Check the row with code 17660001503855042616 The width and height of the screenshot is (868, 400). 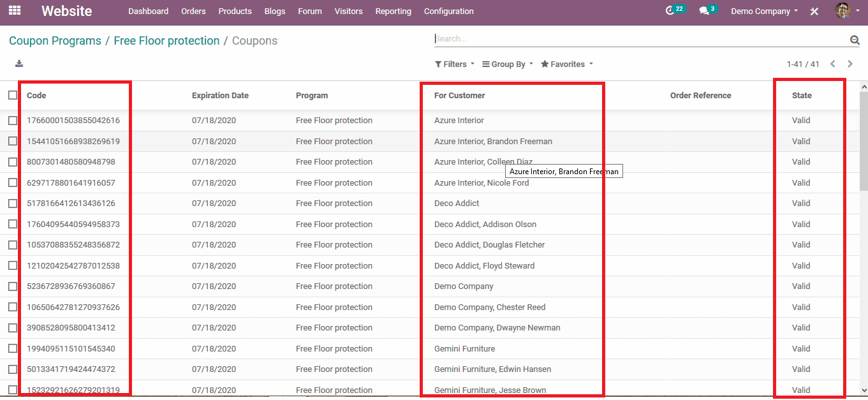13,120
